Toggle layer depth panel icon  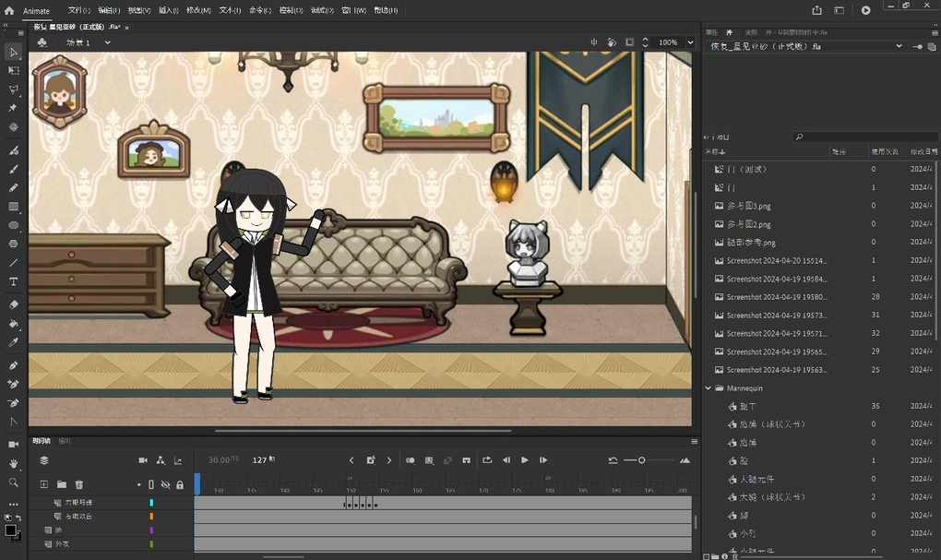pos(178,460)
